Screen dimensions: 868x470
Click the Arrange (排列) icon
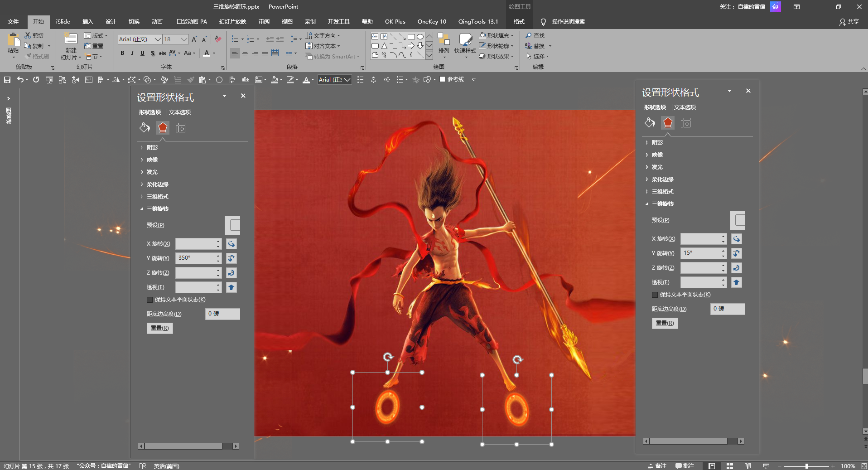click(444, 40)
